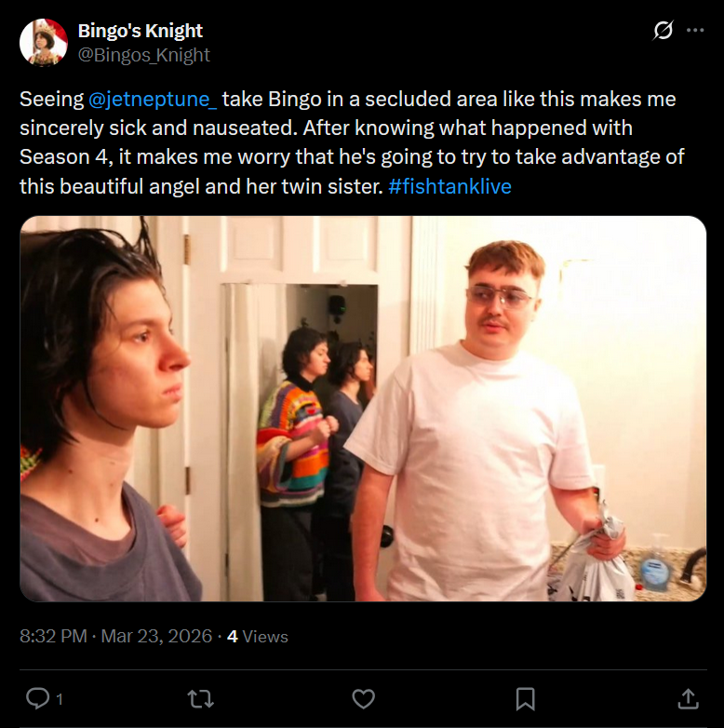Viewport: 724px width, 728px height.
Task: Click the reply speech bubble icon
Action: click(x=37, y=698)
